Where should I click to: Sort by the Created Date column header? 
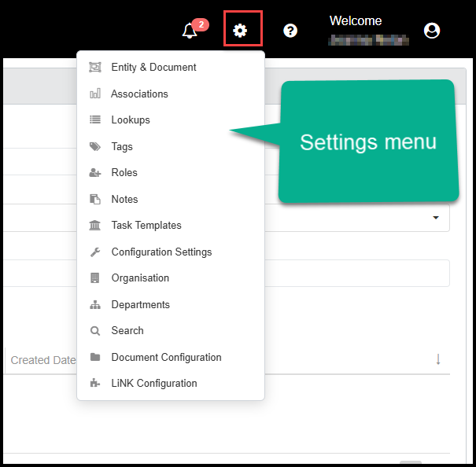(x=42, y=360)
